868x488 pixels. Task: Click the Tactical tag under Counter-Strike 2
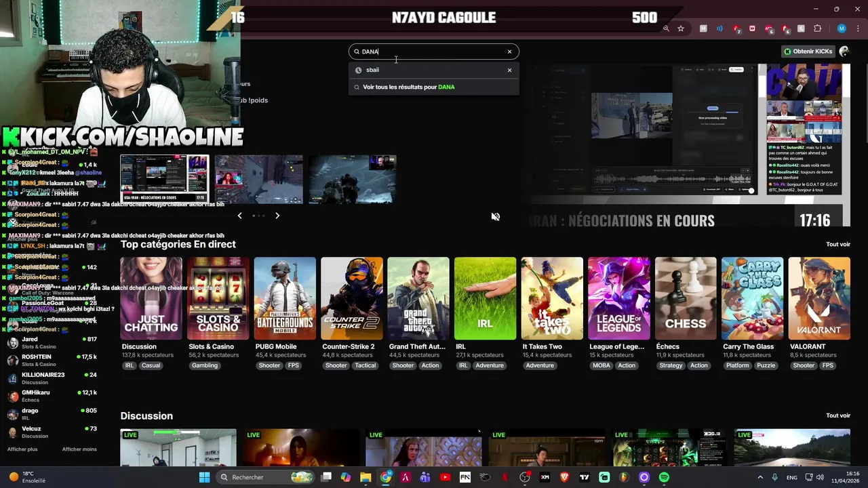365,365
